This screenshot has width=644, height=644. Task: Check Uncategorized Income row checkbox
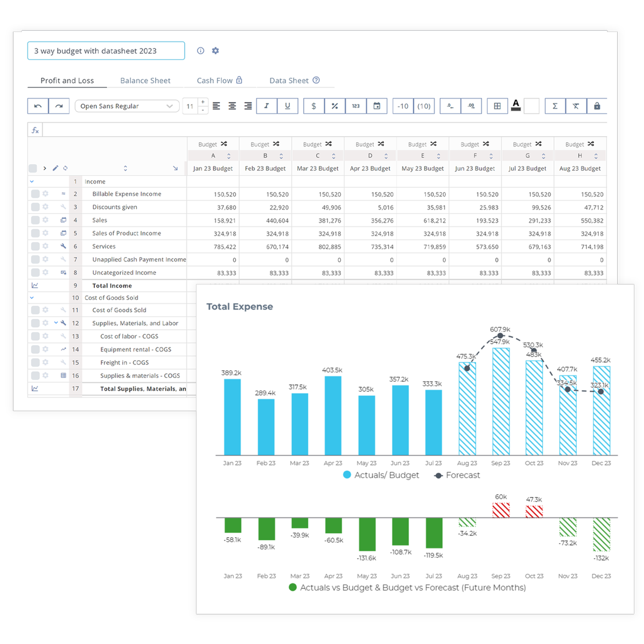pos(35,273)
